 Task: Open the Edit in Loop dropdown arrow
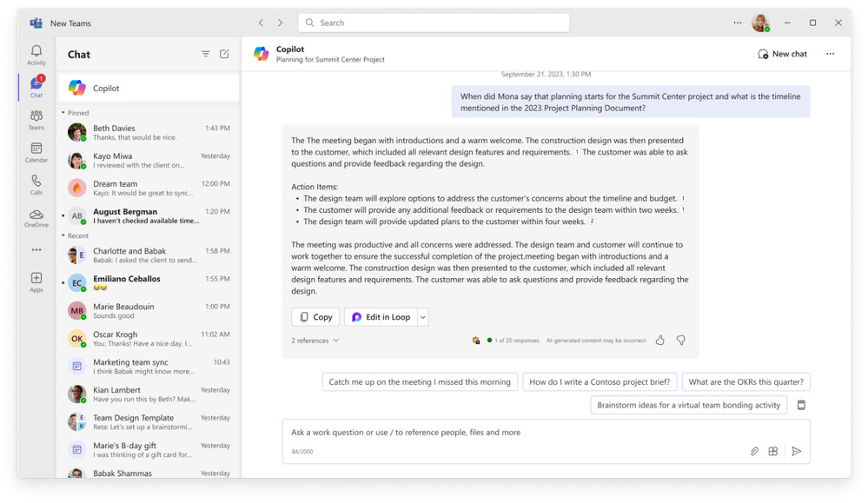[x=423, y=317]
